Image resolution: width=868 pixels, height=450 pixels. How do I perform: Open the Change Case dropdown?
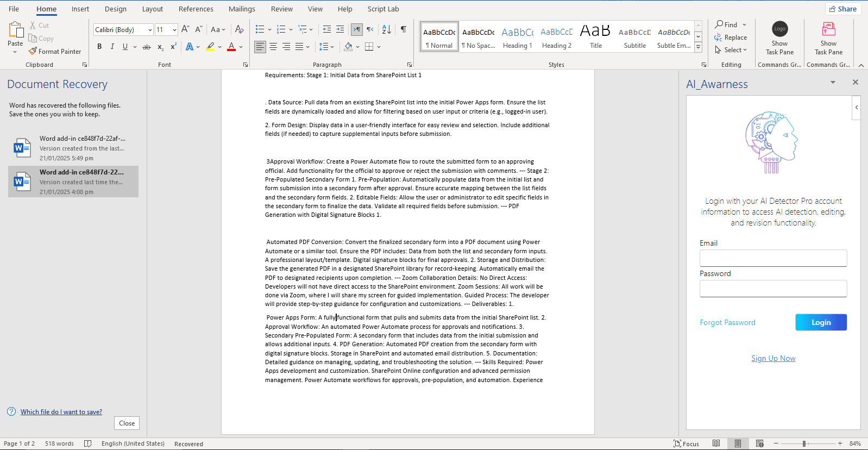tap(218, 29)
